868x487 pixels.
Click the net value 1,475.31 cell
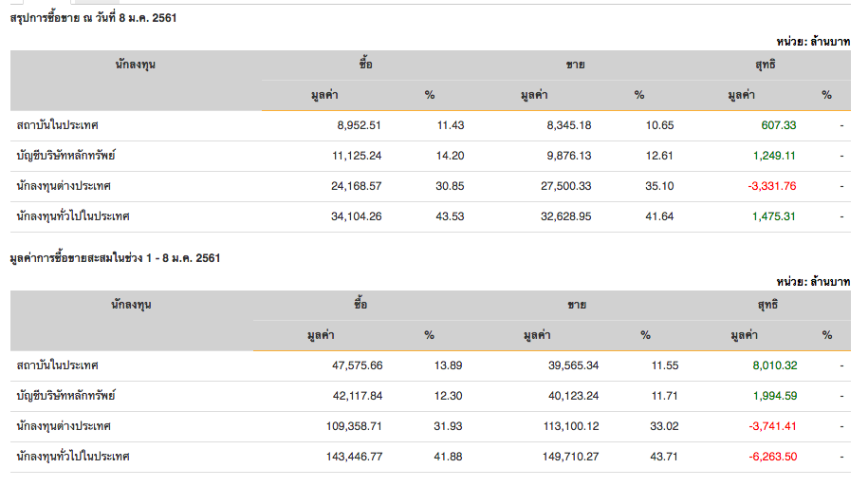coord(774,216)
